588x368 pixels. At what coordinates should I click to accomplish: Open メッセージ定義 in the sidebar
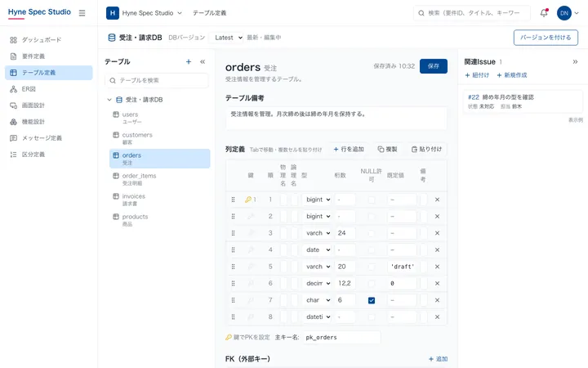click(x=49, y=138)
